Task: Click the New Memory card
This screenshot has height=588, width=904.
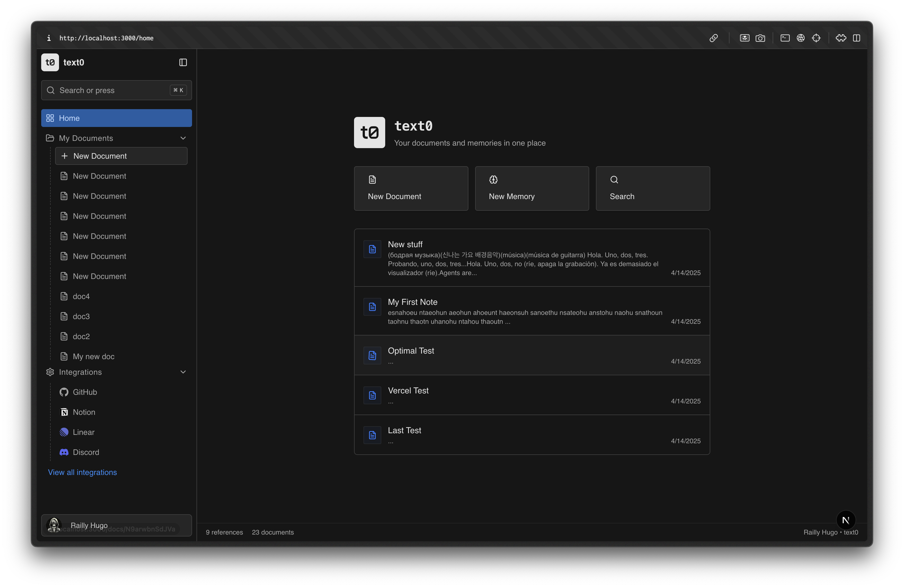Action: [531, 188]
